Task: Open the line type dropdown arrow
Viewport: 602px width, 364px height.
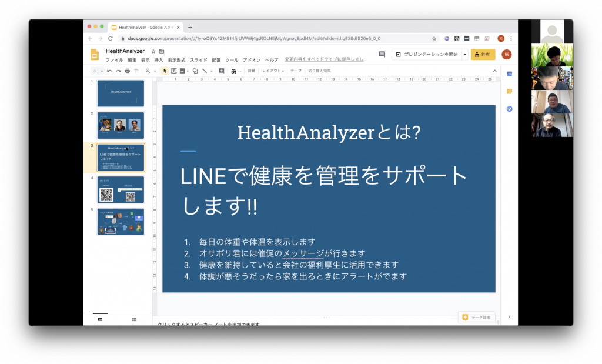Action: point(212,71)
